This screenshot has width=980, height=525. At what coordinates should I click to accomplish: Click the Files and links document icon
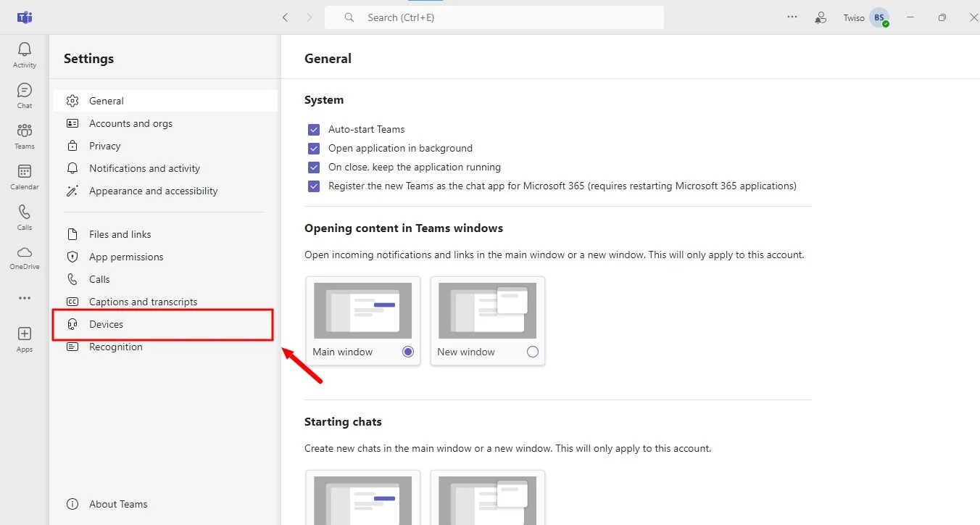tap(72, 234)
